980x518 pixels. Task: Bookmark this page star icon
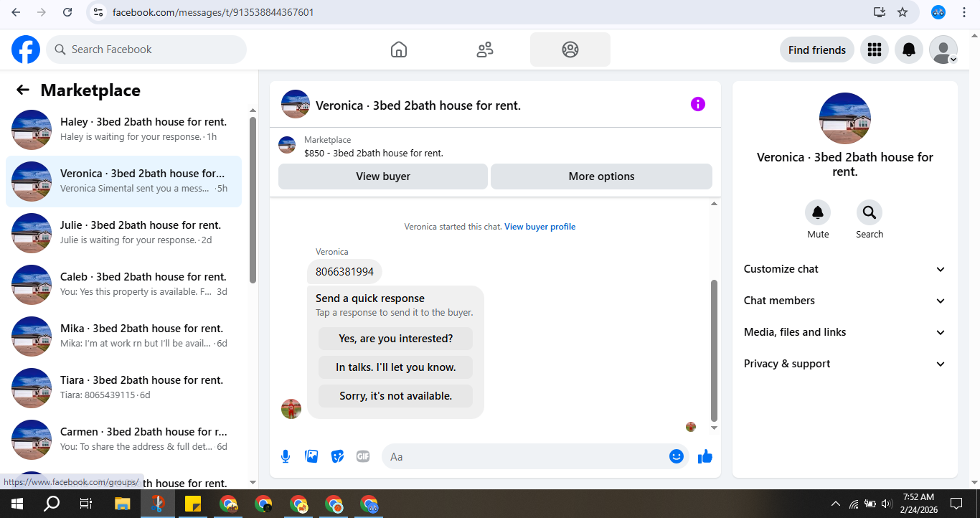tap(903, 12)
